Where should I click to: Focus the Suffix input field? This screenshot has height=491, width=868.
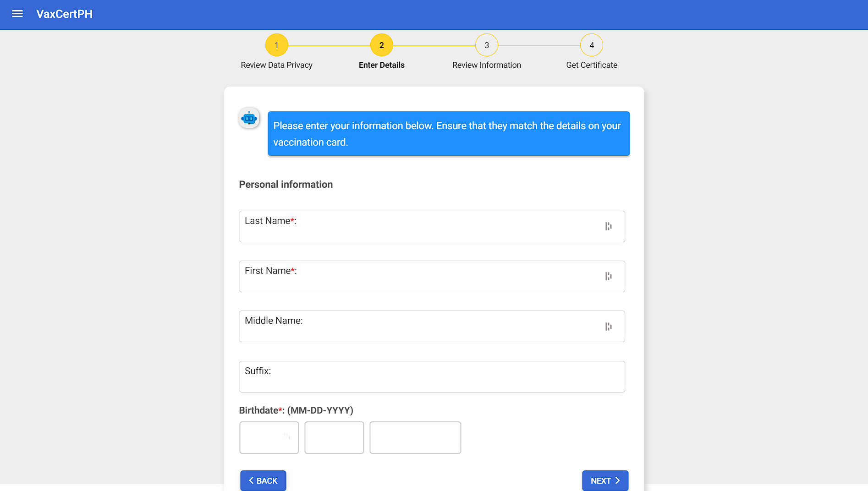click(432, 376)
